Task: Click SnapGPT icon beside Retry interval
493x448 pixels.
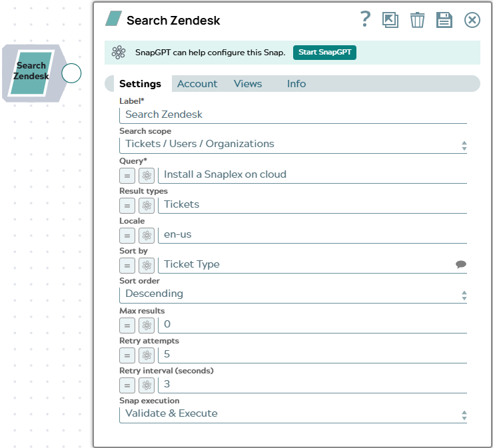Action: 147,385
